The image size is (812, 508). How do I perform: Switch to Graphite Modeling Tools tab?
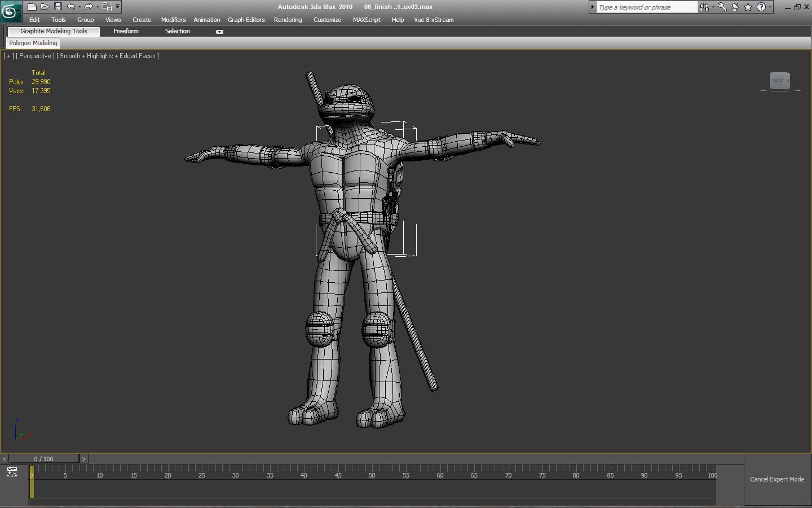coord(54,31)
